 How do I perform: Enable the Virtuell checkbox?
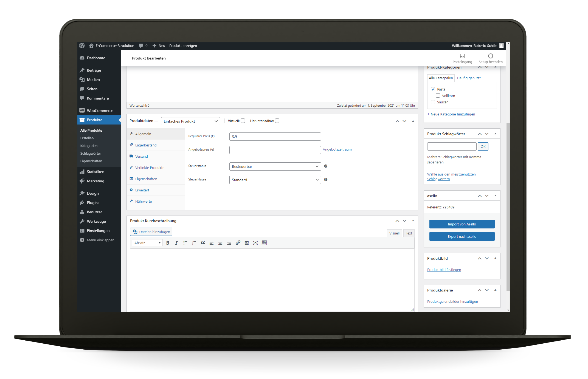243,121
